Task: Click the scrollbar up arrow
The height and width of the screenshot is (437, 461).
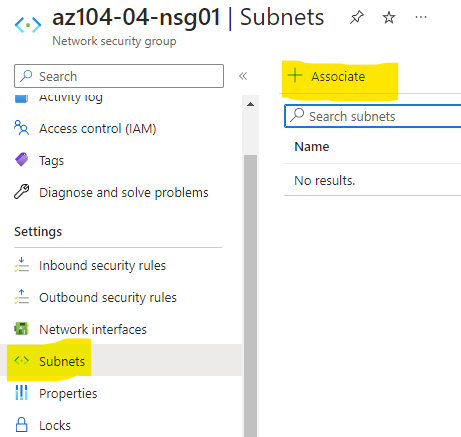Action: (x=250, y=104)
